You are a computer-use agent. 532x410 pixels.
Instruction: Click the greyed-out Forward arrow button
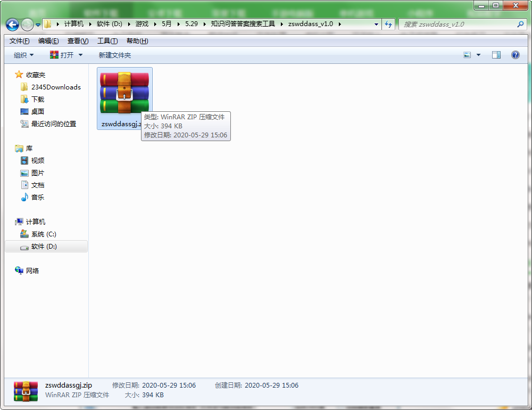[27, 24]
